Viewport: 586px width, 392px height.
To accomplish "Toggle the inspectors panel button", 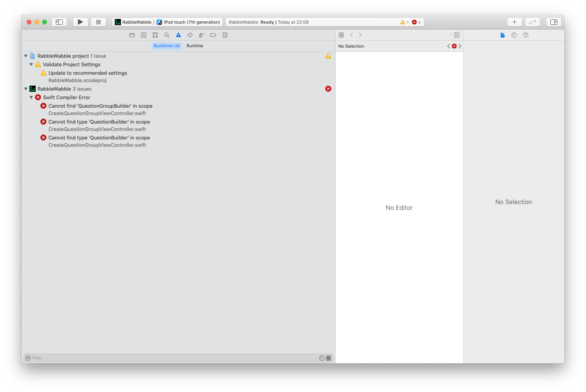I will [554, 22].
